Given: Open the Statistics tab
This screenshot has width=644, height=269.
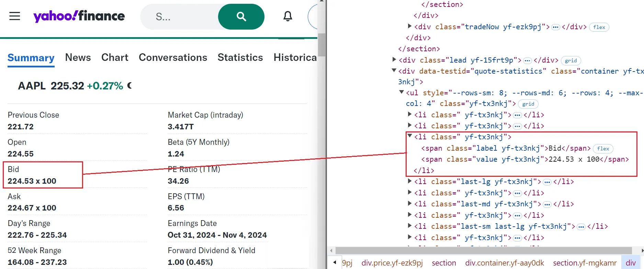Looking at the screenshot, I should coord(240,57).
